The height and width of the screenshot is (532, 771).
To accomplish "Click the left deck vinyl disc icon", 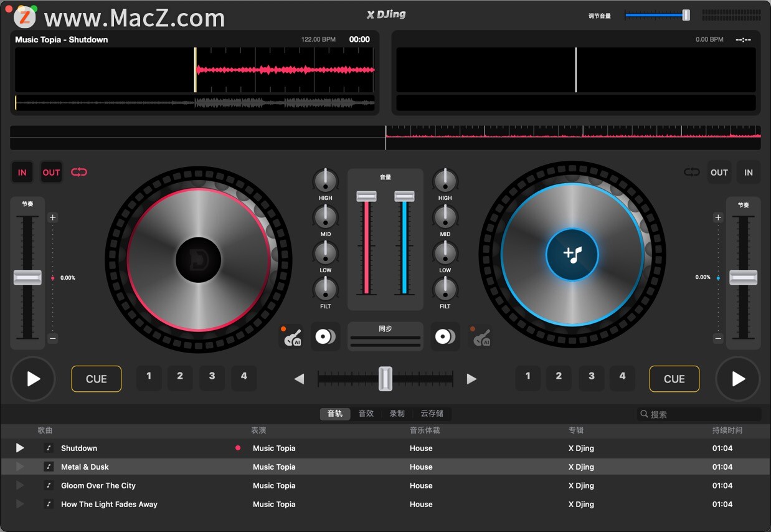I will click(325, 337).
